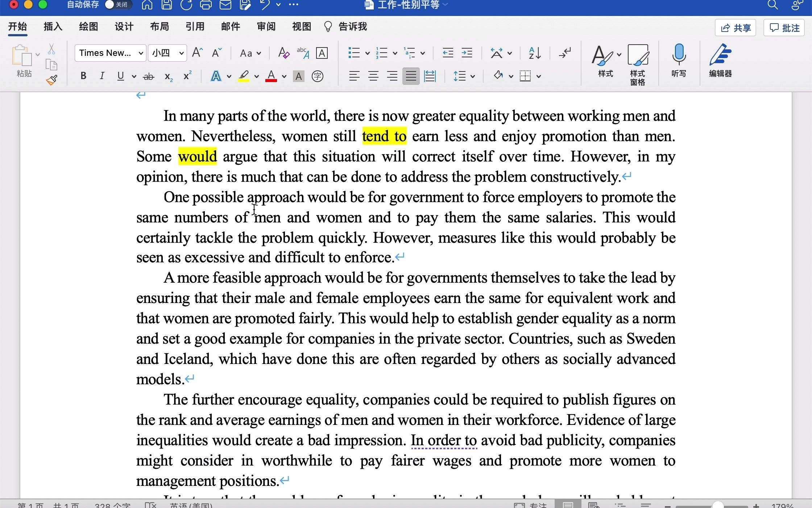Screen dimensions: 812x508
Task: Click the 批注 comments button
Action: pyautogui.click(x=784, y=28)
